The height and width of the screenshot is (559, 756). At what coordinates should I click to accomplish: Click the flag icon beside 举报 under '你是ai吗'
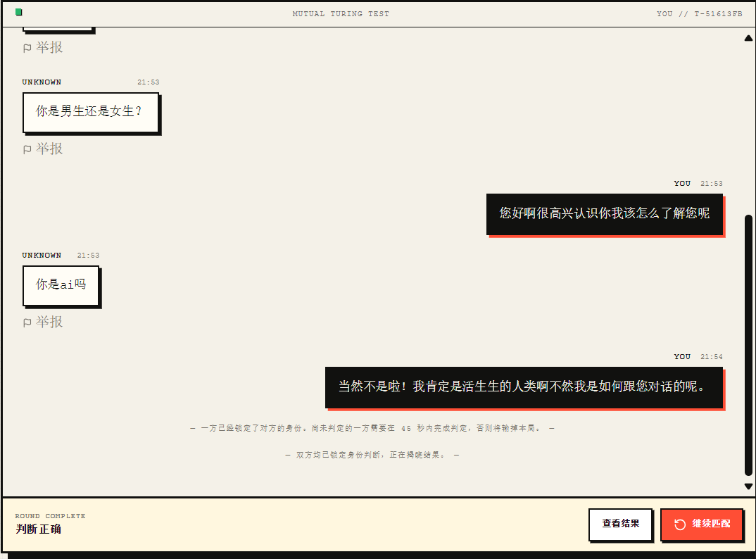click(27, 322)
